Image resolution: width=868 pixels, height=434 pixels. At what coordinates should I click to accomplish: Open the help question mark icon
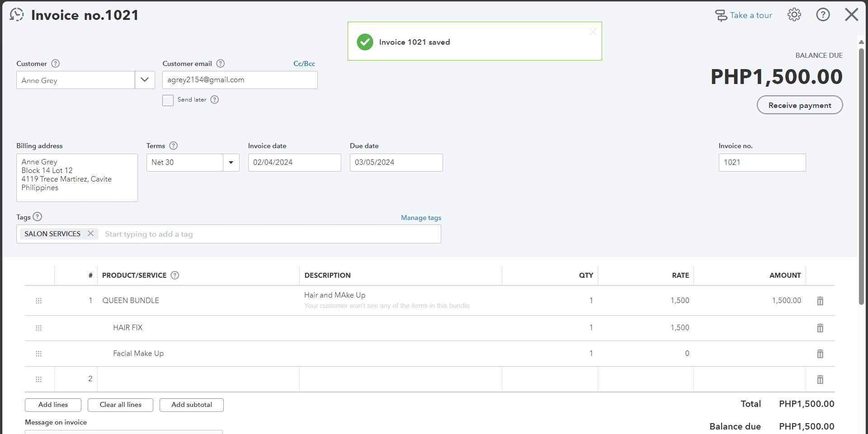(x=823, y=15)
